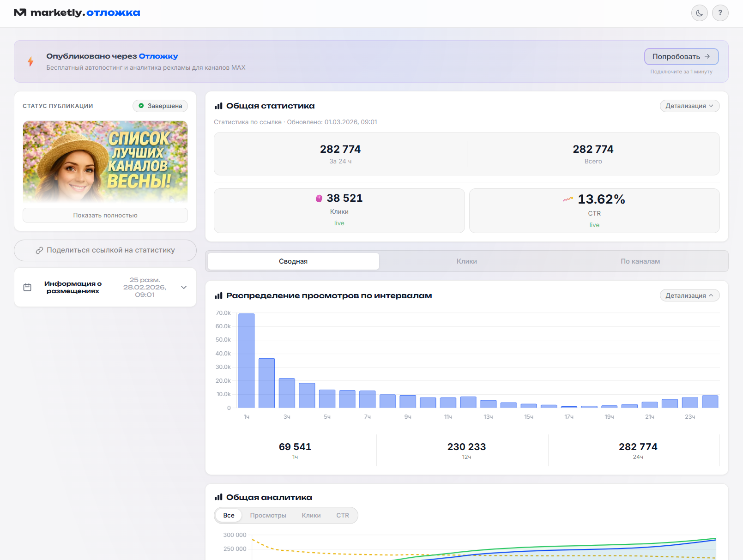Viewport: 743px width, 560px height.
Task: Click the orange lightning bolt icon
Action: tap(30, 61)
